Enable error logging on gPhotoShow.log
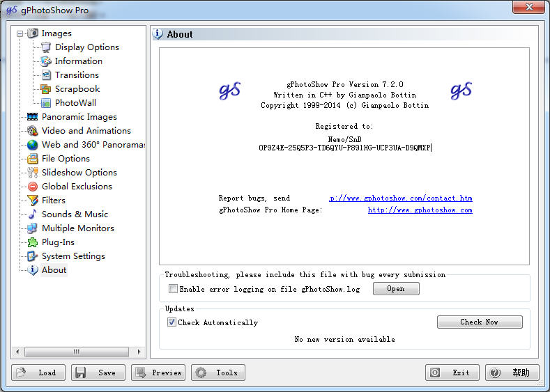 173,289
